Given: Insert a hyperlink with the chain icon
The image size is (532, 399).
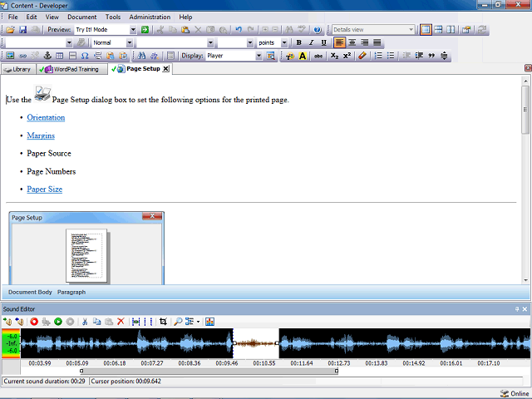Looking at the screenshot, I should pyautogui.click(x=22, y=56).
